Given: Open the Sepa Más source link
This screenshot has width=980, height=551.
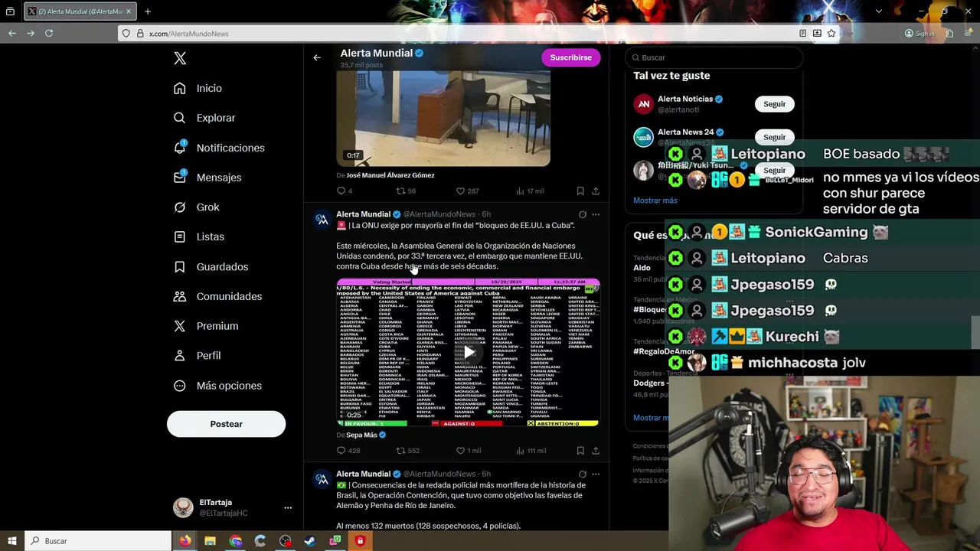Looking at the screenshot, I should coord(361,435).
